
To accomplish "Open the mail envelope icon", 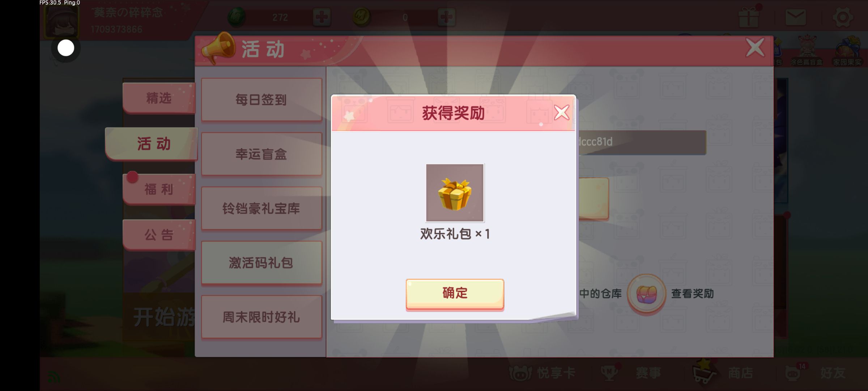I will coord(795,17).
